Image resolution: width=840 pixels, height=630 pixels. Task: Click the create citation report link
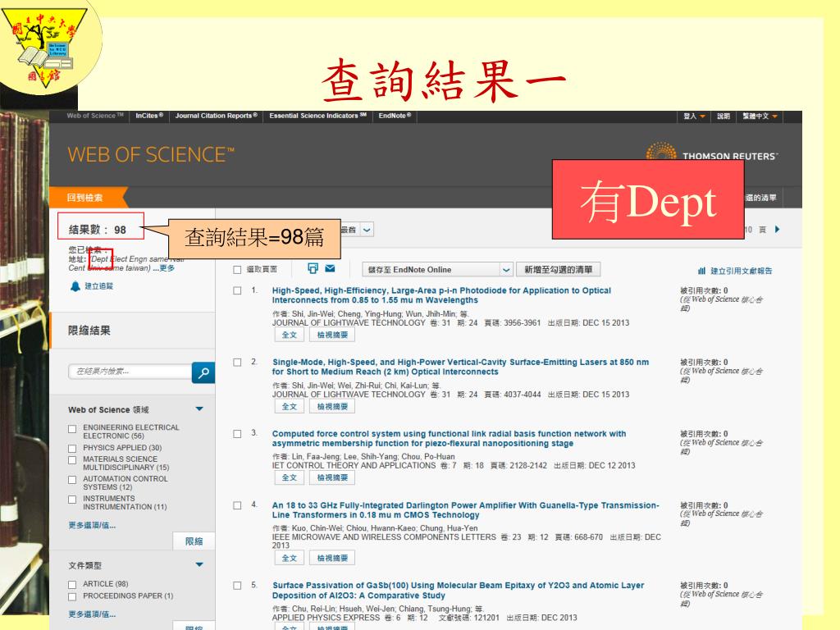tap(742, 271)
